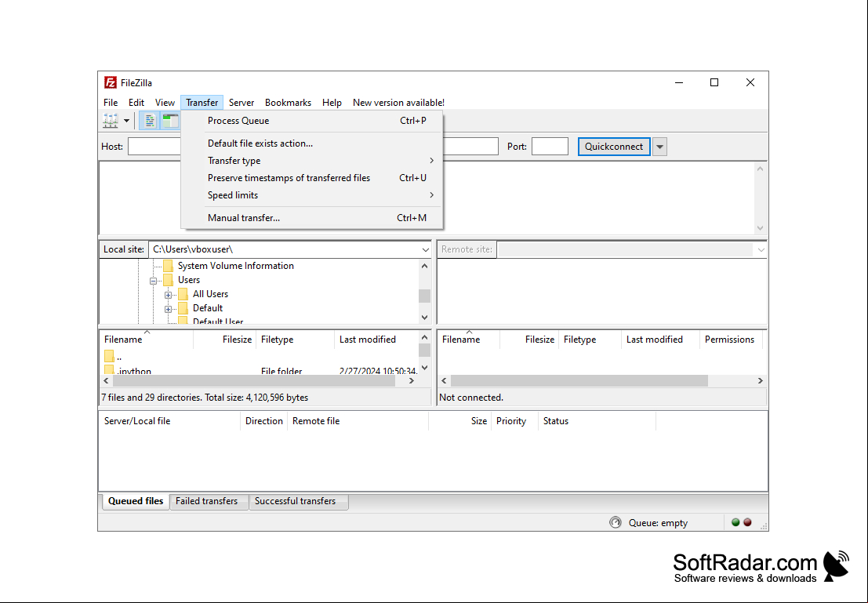Click the Priority column header in queue
This screenshot has width=868, height=603.
[514, 421]
